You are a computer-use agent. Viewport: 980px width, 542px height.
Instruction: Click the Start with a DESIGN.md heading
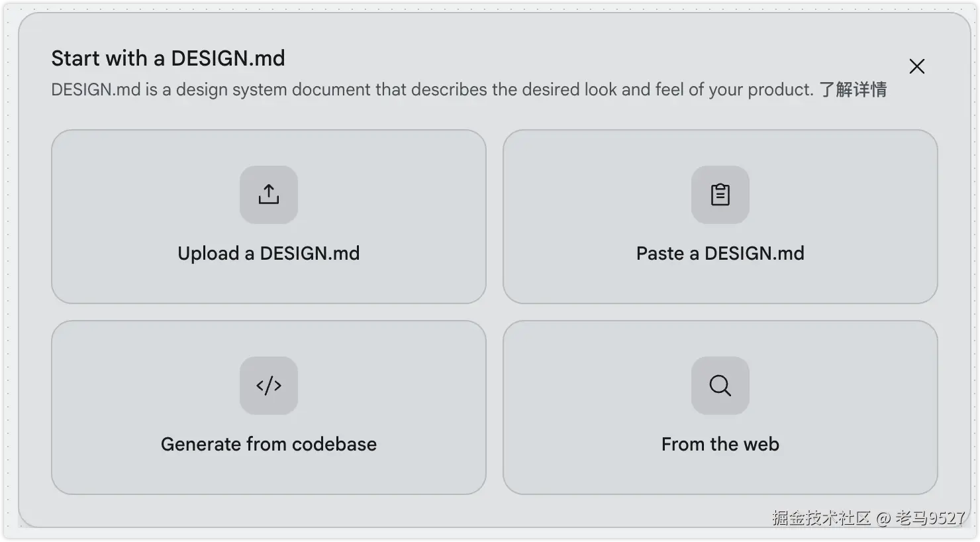pyautogui.click(x=168, y=58)
